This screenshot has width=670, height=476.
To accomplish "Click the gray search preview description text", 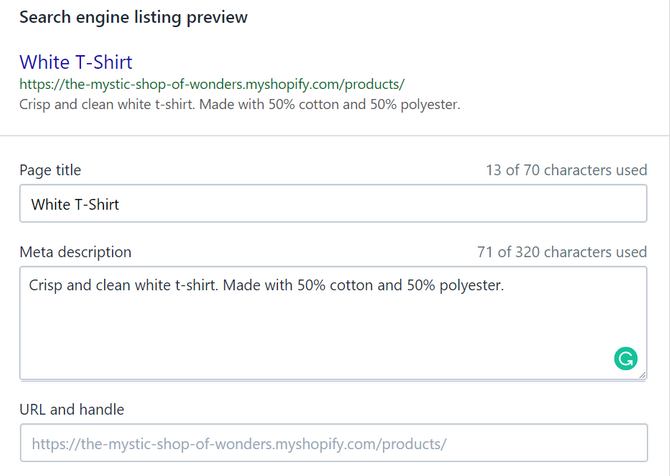I will click(x=240, y=104).
